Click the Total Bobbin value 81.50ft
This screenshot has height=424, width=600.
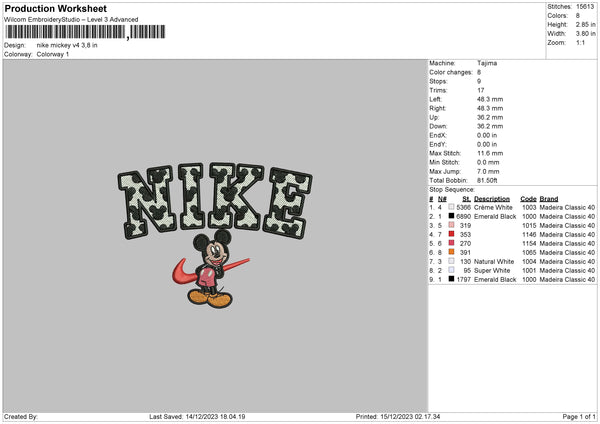(x=487, y=181)
